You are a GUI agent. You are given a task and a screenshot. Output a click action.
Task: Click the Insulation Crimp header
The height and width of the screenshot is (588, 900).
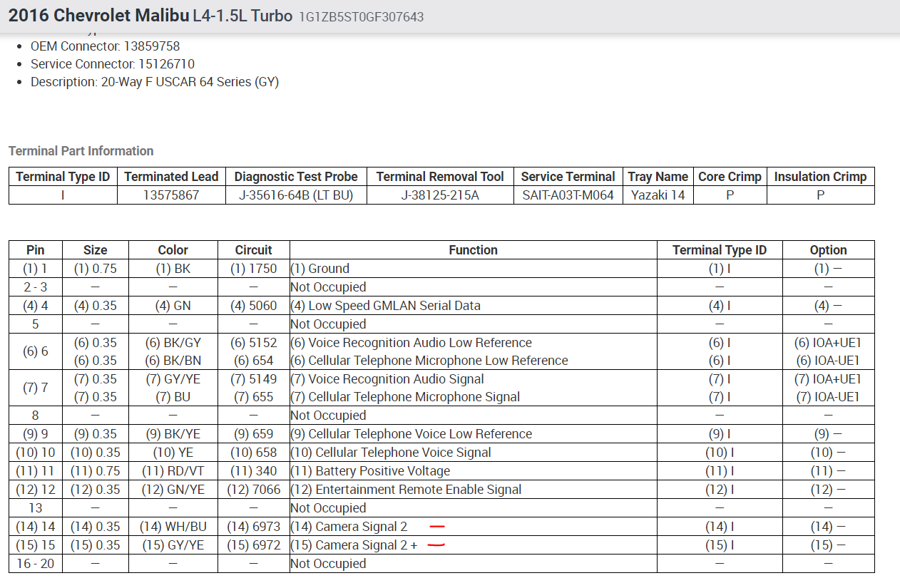[820, 177]
